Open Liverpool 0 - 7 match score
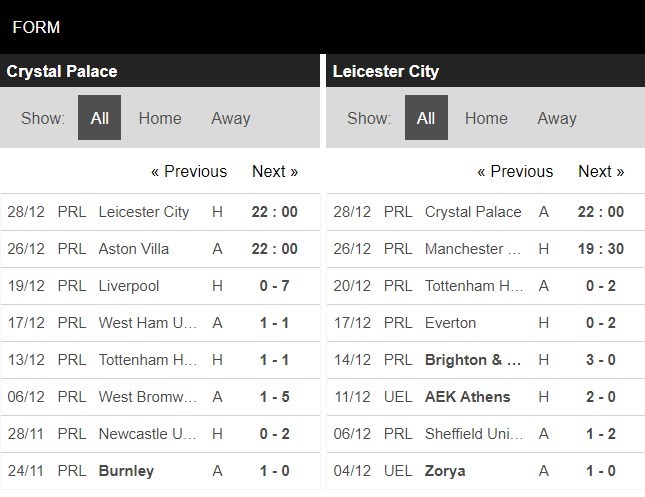The width and height of the screenshot is (645, 497). pos(274,286)
